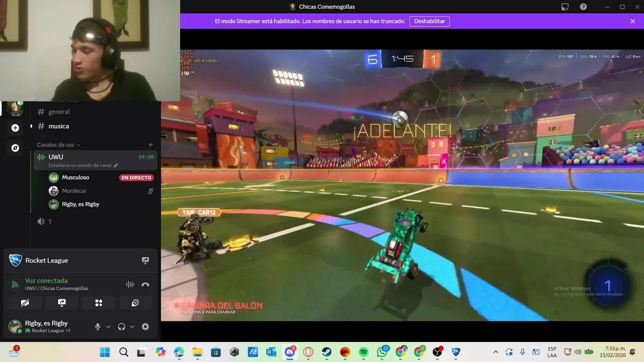Click Deshabilitar to turn off Streamer mode

click(x=429, y=21)
